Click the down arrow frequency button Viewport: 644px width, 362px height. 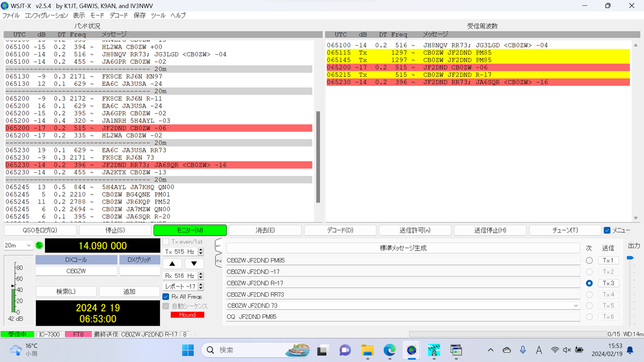pos(194,264)
